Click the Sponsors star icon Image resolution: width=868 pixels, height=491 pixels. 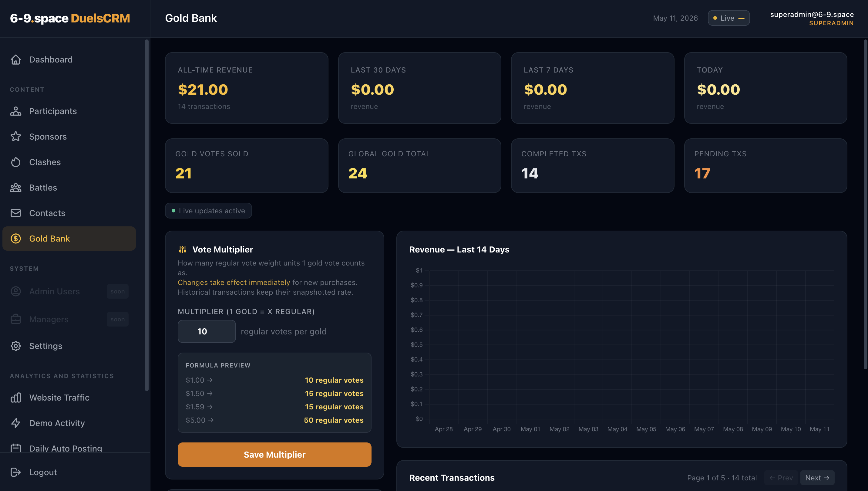15,137
